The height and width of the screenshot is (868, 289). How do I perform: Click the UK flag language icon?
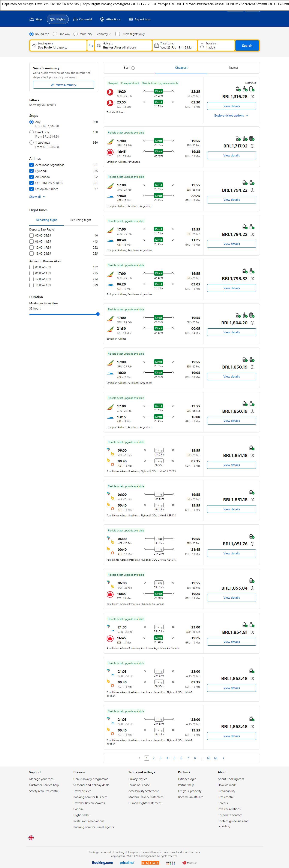tap(31, 838)
